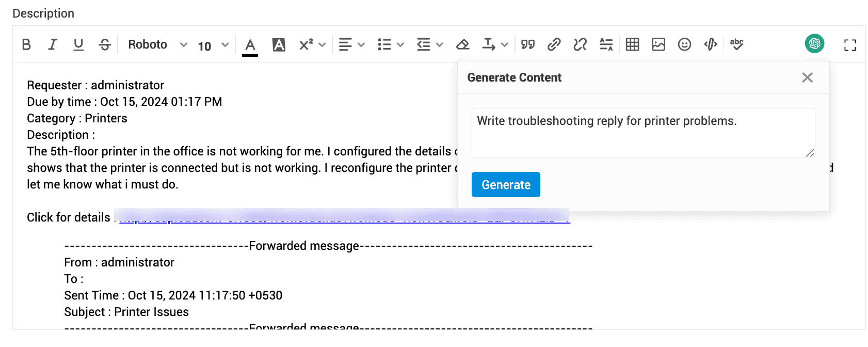
Task: Click the 'Due by time : Oct 15, 2024' line
Action: pos(124,102)
